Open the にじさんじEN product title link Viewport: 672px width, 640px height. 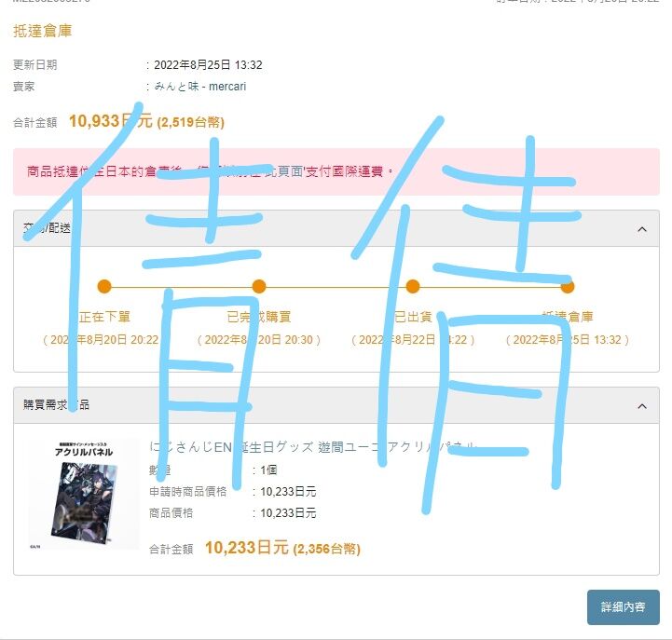pyautogui.click(x=313, y=447)
